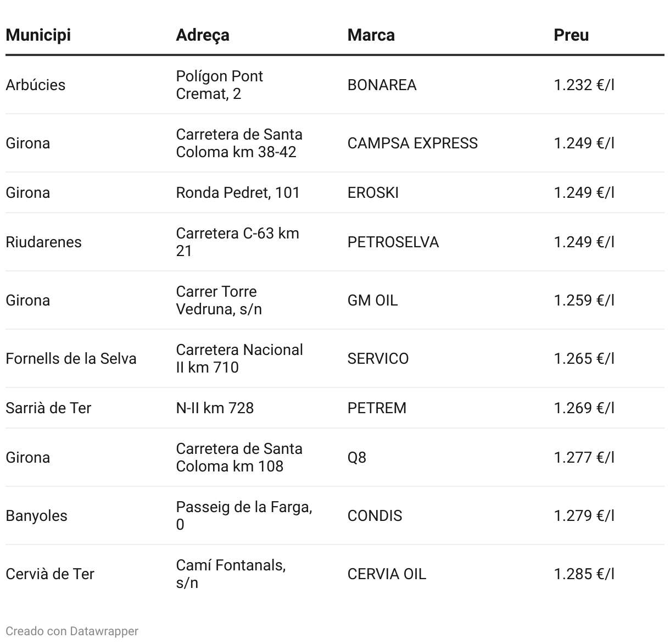Open the Creado con Datawrapper link
Screen dimensions: 670x644
pyautogui.click(x=72, y=631)
